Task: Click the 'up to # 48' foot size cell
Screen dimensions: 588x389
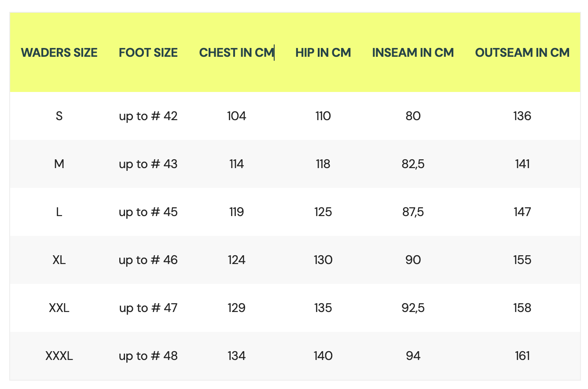Action: tap(148, 356)
